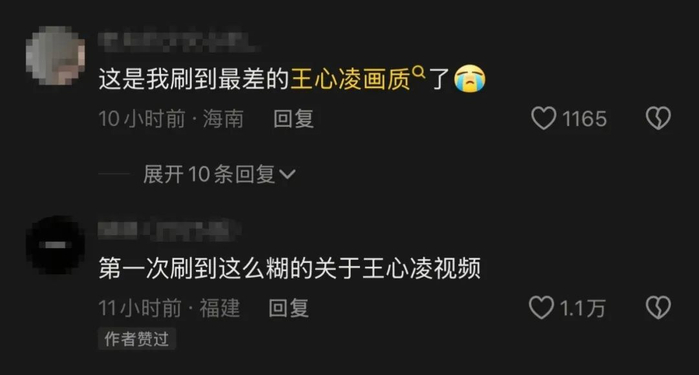Dislike the Fujian user's comment
Viewport: 699px width, 375px height.
click(658, 308)
